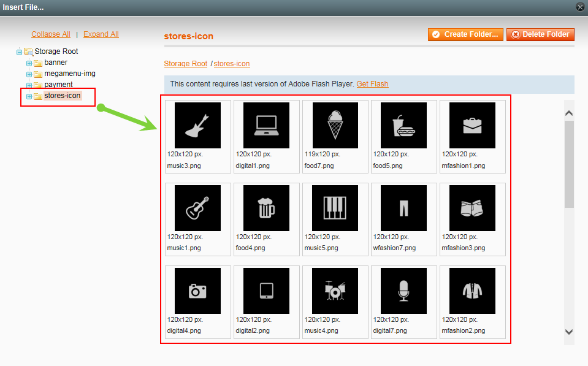Select the wfashion7.png pants image
Screen dimensions: 588x366
pos(403,208)
